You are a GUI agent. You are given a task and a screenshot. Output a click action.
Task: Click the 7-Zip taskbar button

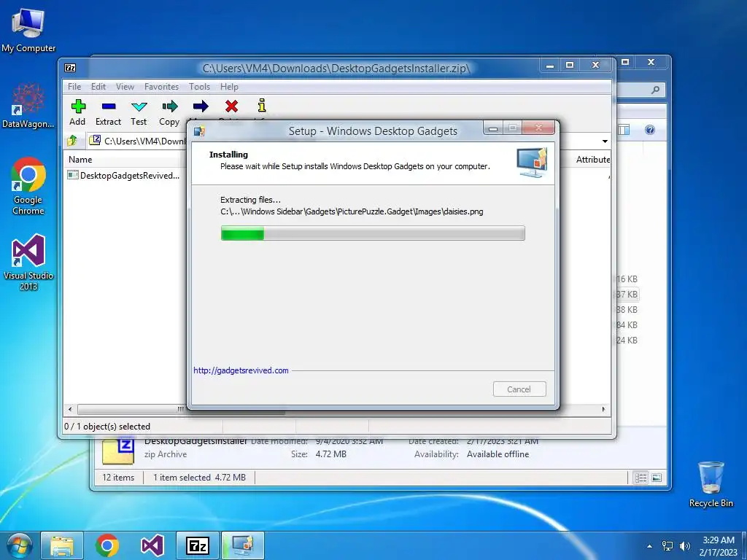click(x=198, y=545)
